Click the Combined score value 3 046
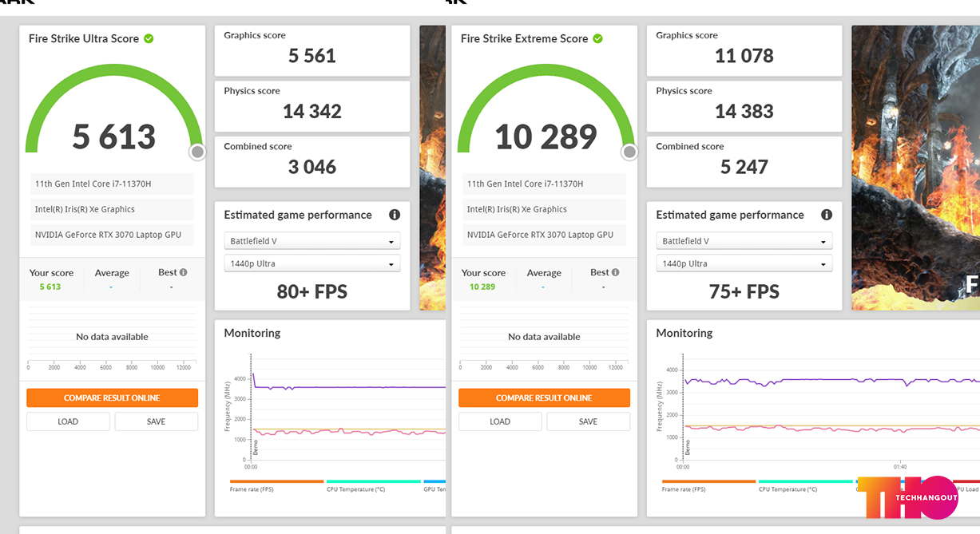The height and width of the screenshot is (534, 980). click(x=312, y=167)
